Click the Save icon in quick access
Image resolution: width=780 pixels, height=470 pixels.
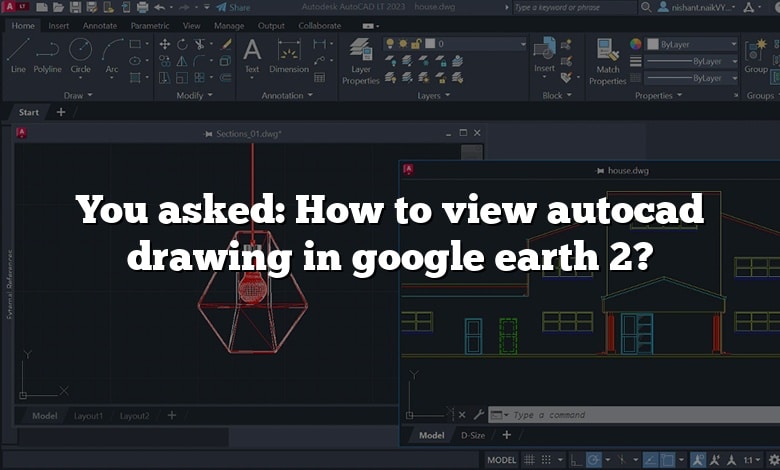click(75, 7)
